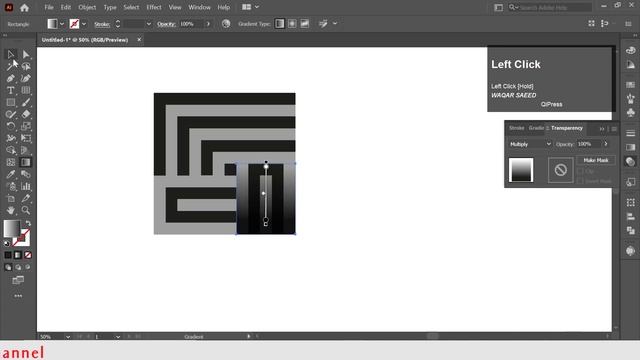640x360 pixels.
Task: Open the Swatches panel from dock
Action: pyautogui.click(x=630, y=85)
